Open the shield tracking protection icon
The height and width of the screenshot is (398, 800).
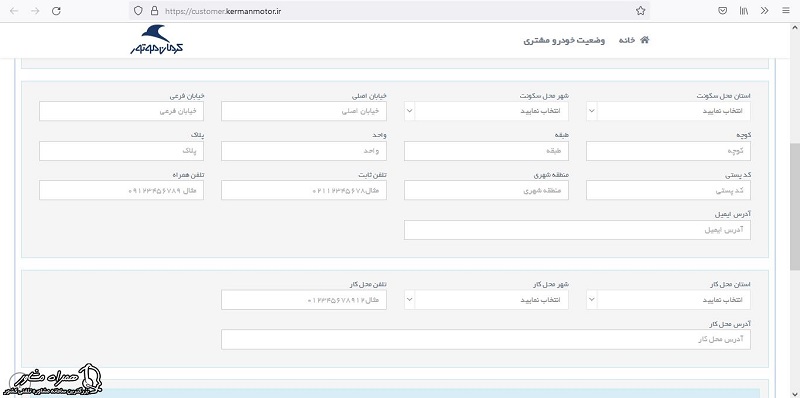pos(138,11)
